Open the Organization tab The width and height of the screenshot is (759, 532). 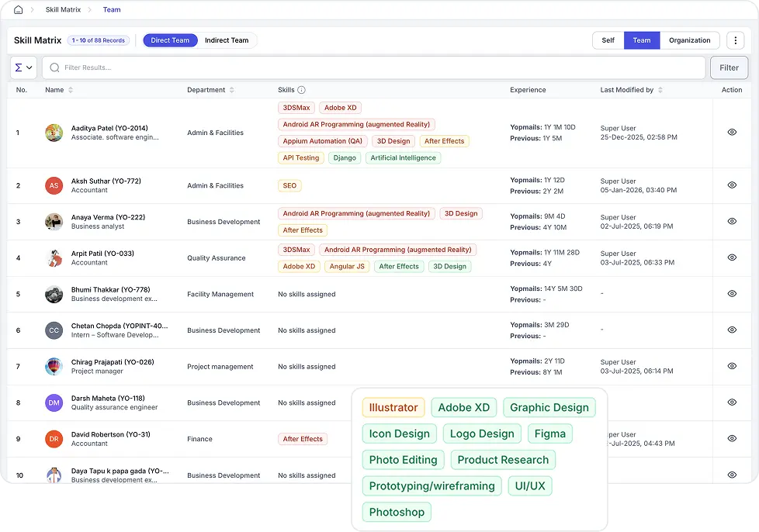[x=689, y=40]
